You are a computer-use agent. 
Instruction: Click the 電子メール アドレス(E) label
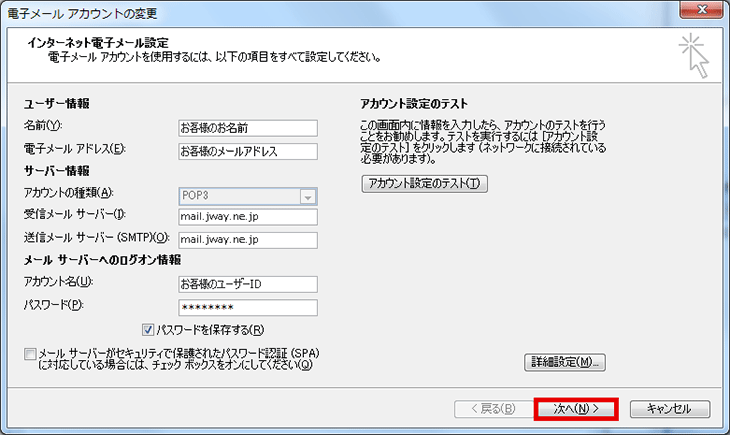click(x=75, y=149)
